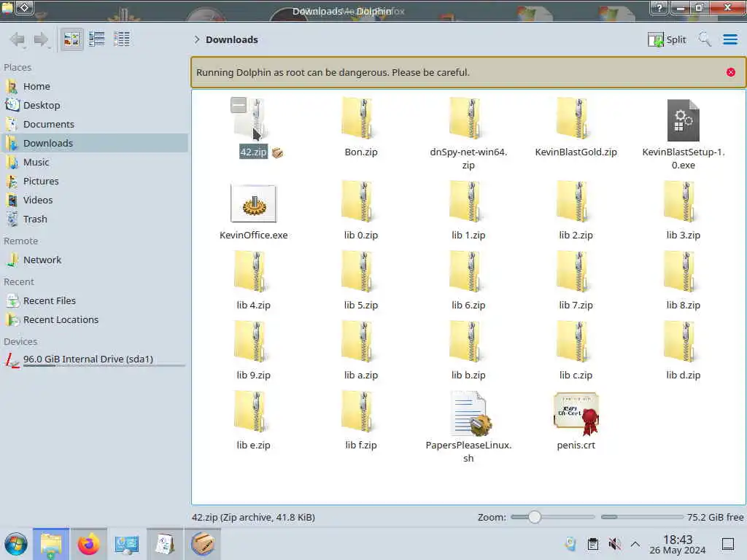Image resolution: width=747 pixels, height=560 pixels.
Task: Select the lib f.zip icon
Action: pyautogui.click(x=360, y=412)
